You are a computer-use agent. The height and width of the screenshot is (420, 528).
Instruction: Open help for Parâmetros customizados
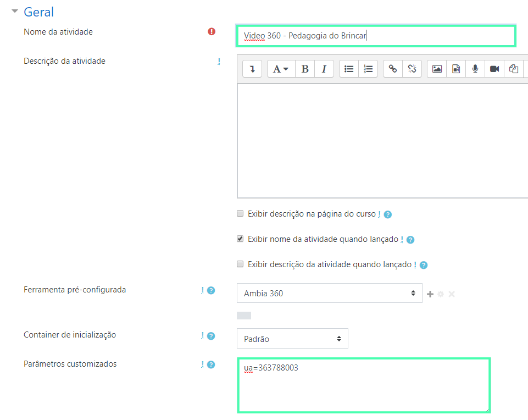tap(211, 364)
